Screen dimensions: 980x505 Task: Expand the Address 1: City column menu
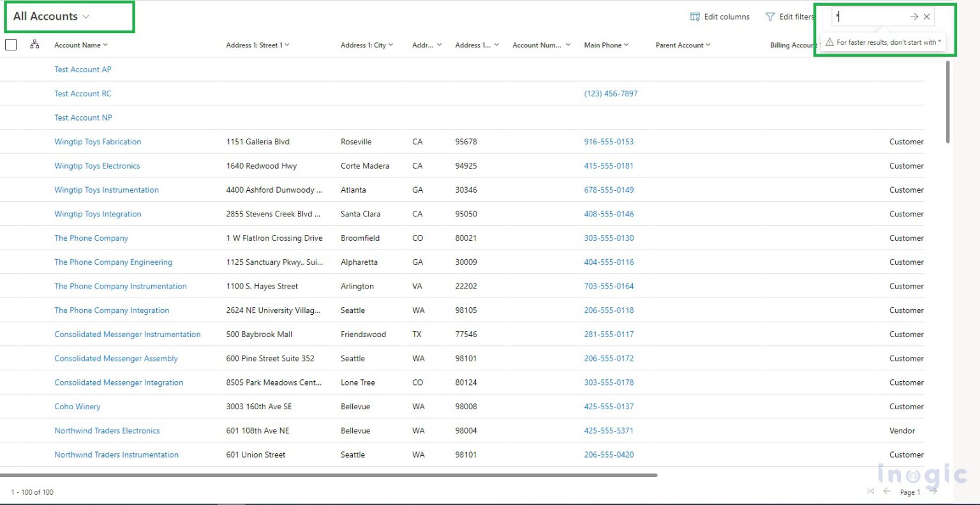click(x=390, y=45)
